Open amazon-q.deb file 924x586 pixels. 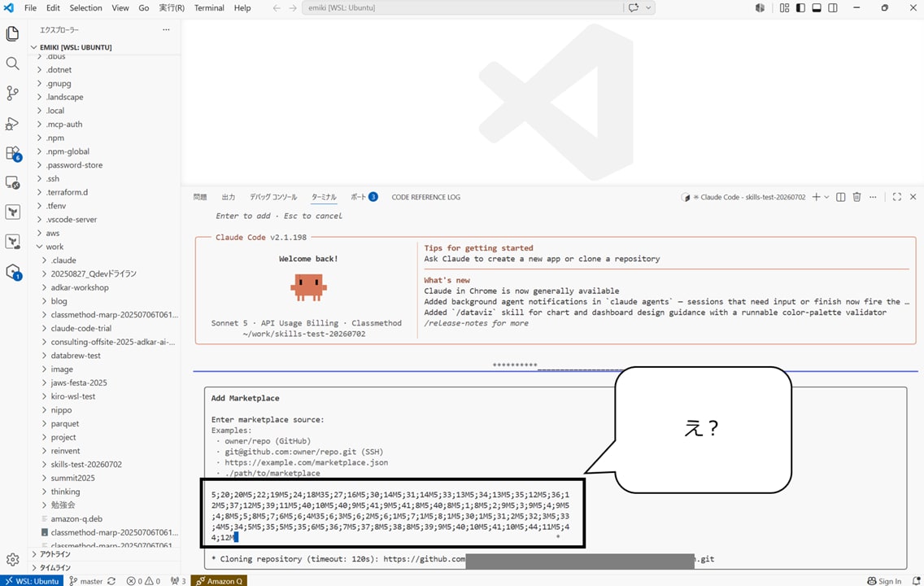pyautogui.click(x=76, y=518)
